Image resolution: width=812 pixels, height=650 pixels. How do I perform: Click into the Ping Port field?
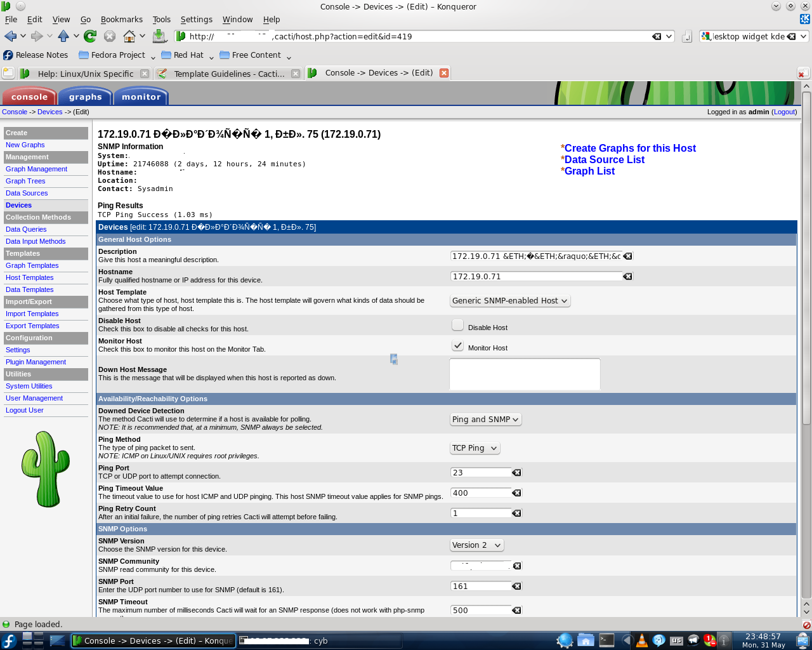pos(481,472)
